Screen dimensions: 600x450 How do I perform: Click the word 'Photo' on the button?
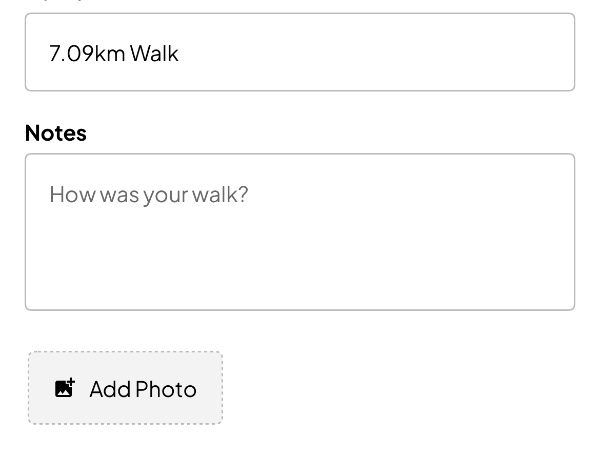[166, 389]
